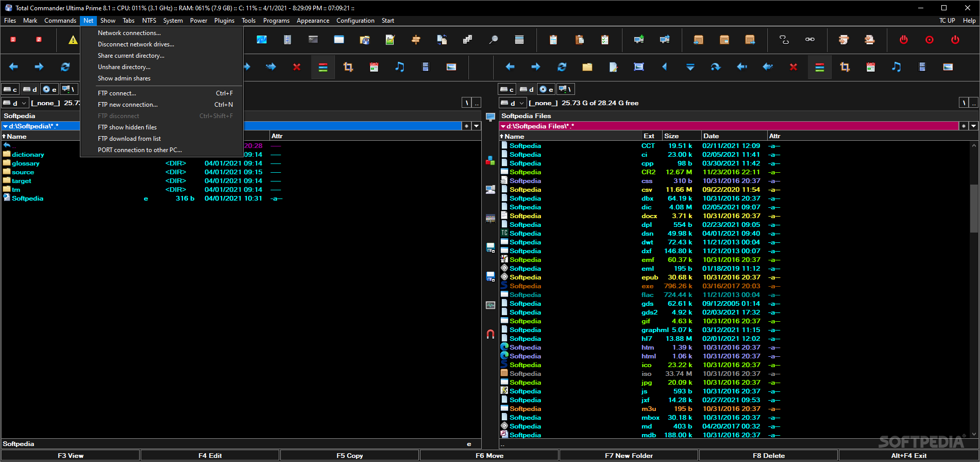Image resolution: width=980 pixels, height=462 pixels.
Task: Click the right panel crop icon
Action: pos(845,67)
